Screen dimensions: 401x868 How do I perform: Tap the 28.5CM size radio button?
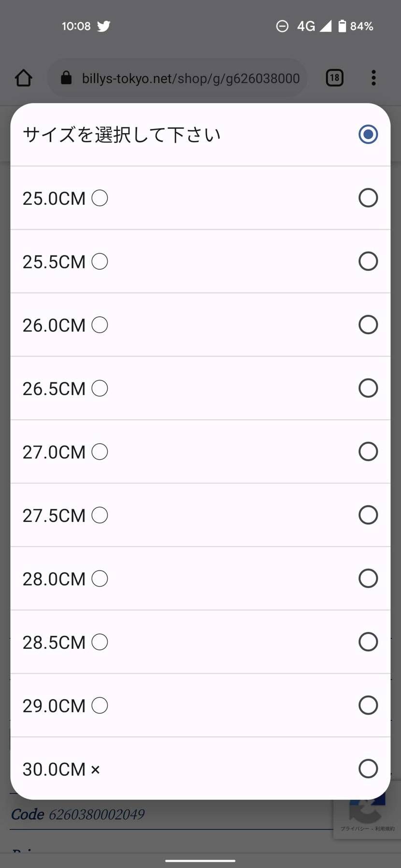(368, 642)
